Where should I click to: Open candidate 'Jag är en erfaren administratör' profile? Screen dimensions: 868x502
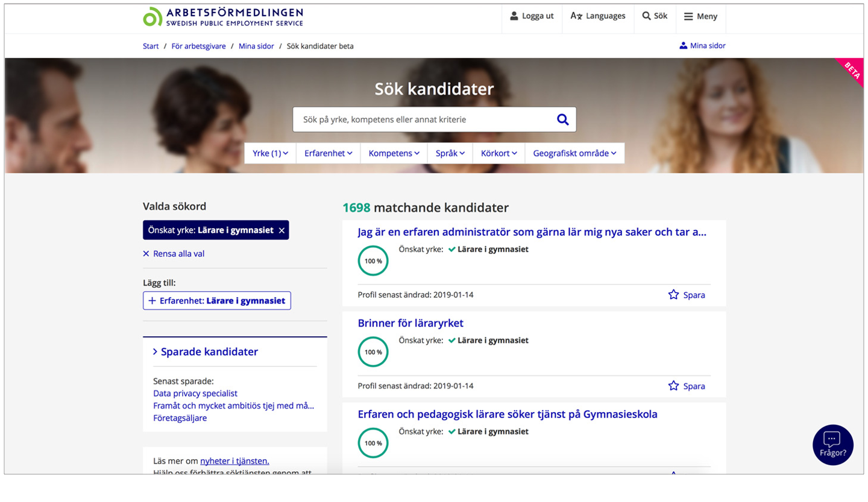click(x=532, y=232)
